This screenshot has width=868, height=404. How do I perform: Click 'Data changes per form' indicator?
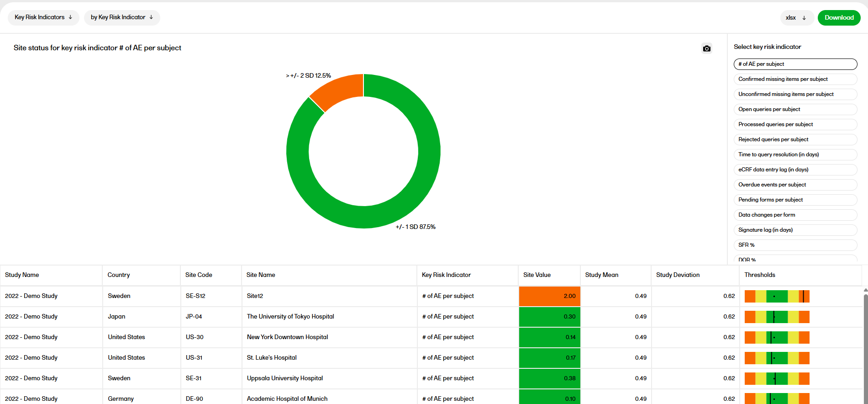795,215
